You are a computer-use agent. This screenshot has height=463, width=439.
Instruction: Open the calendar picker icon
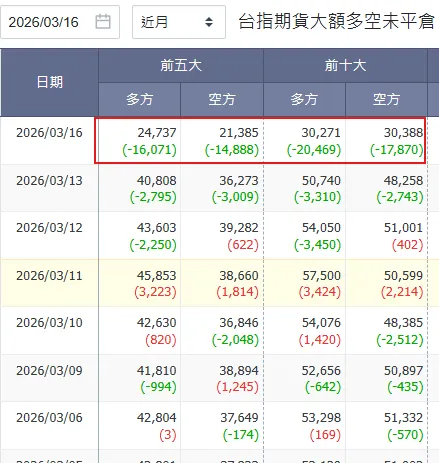[103, 22]
